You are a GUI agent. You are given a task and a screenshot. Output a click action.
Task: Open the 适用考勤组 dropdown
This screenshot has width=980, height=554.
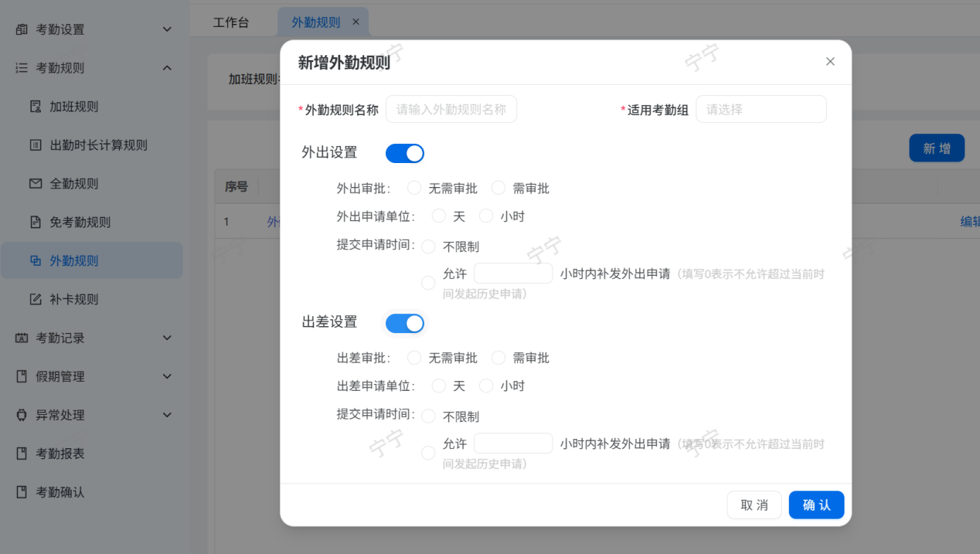[x=761, y=110]
